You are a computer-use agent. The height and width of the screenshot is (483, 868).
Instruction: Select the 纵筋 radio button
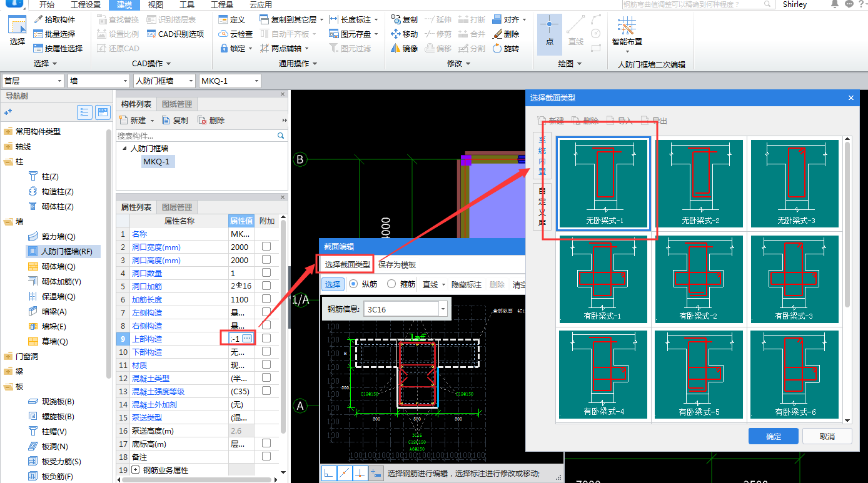coord(353,284)
